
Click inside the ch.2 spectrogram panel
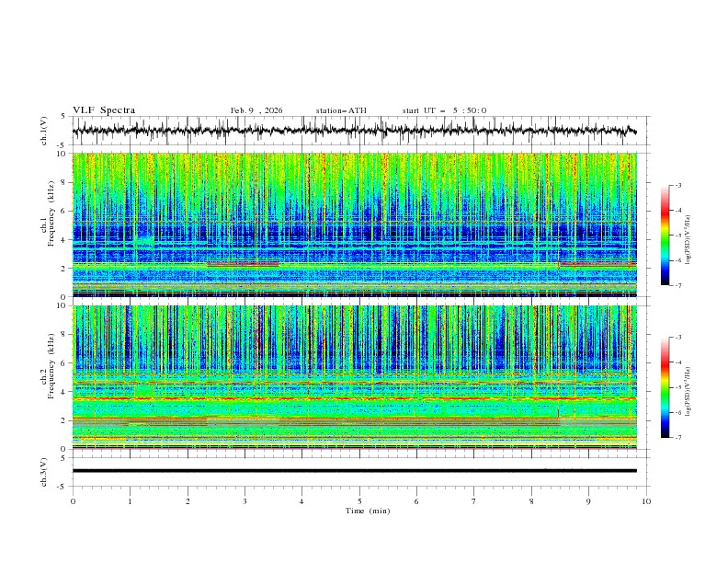(x=358, y=377)
